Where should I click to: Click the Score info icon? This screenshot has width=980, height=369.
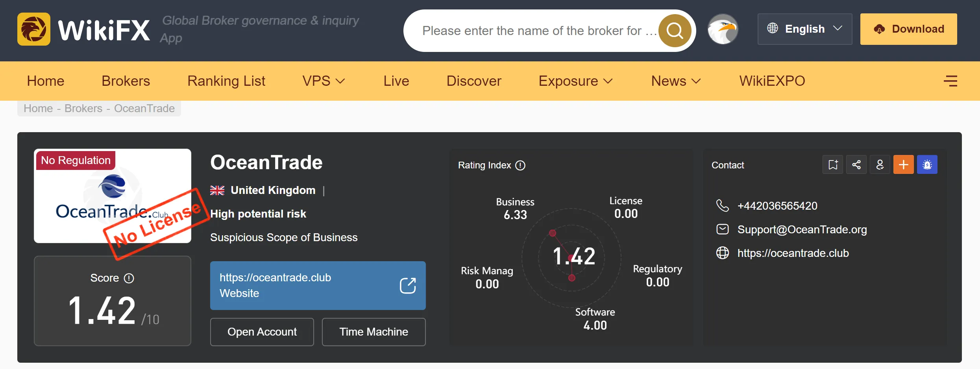[x=129, y=278]
